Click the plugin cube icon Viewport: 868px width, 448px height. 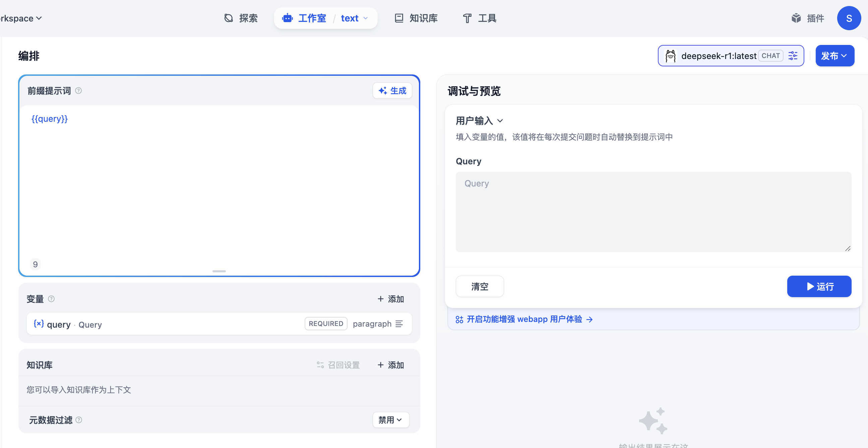[x=796, y=18]
